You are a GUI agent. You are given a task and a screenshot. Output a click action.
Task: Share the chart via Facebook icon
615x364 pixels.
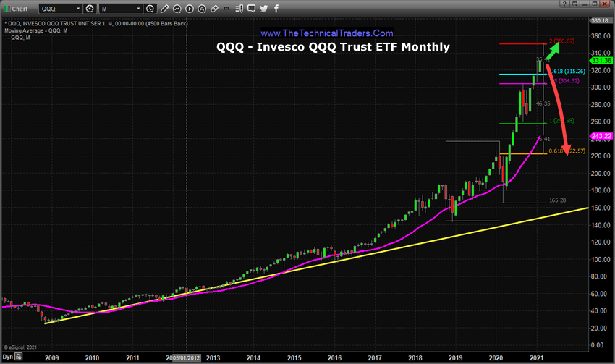coord(276,9)
